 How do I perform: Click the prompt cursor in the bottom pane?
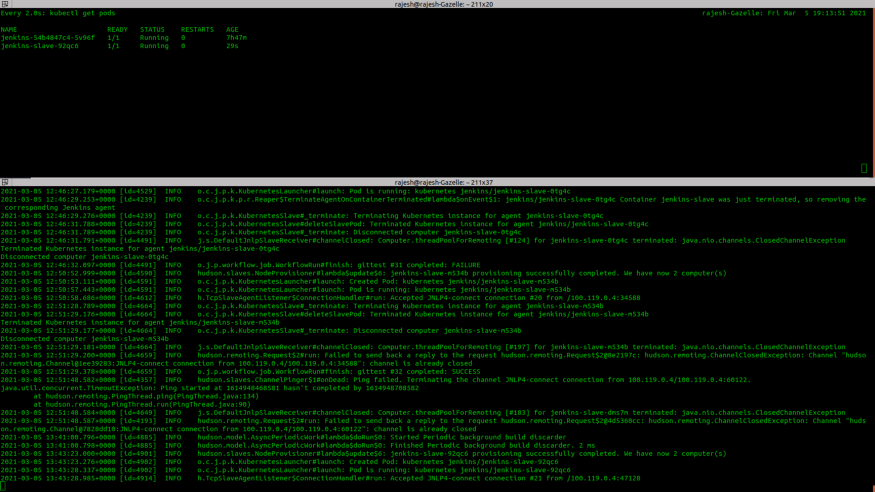(x=3, y=486)
